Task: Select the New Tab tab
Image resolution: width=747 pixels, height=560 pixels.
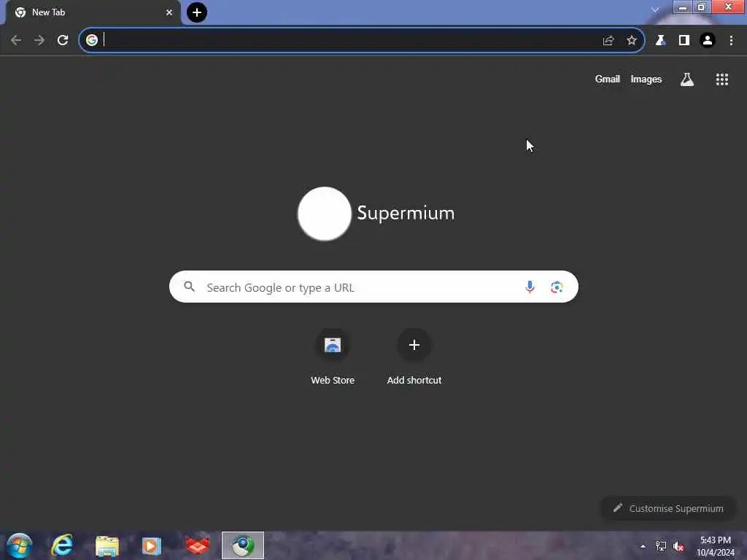Action: coord(93,12)
